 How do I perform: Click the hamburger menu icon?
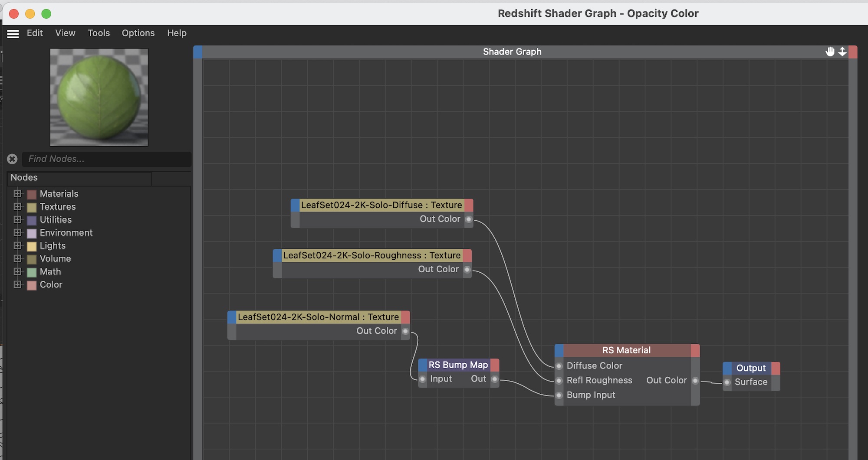13,34
